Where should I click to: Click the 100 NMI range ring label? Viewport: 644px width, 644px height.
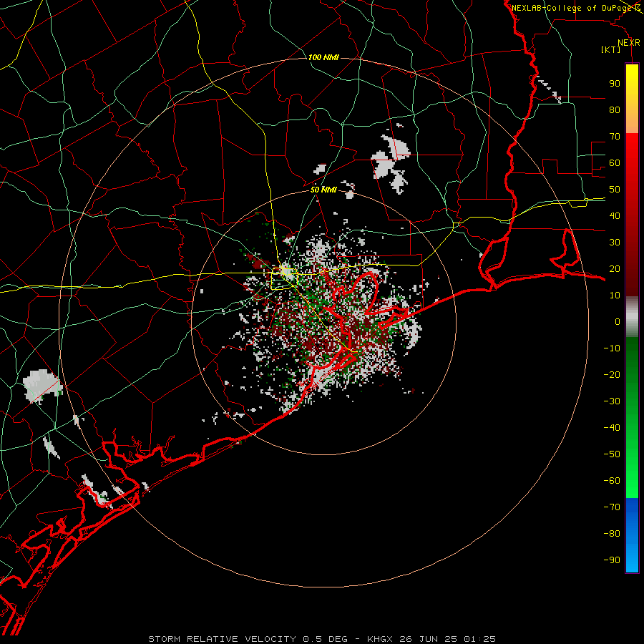[x=323, y=57]
